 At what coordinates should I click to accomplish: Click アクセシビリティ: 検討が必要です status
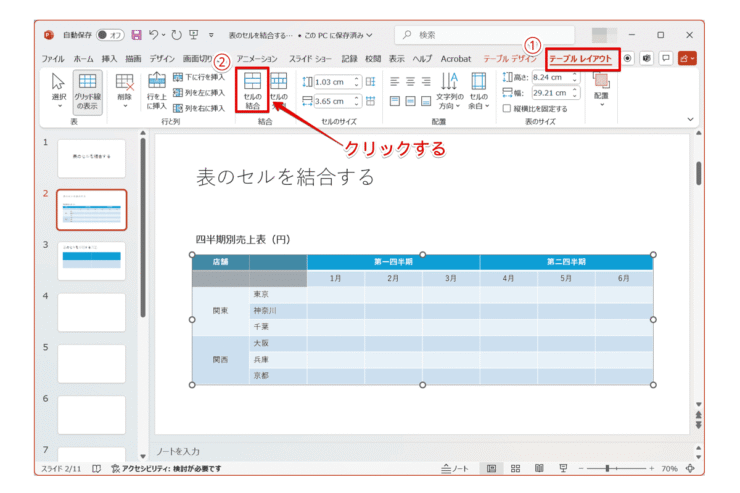tap(166, 468)
